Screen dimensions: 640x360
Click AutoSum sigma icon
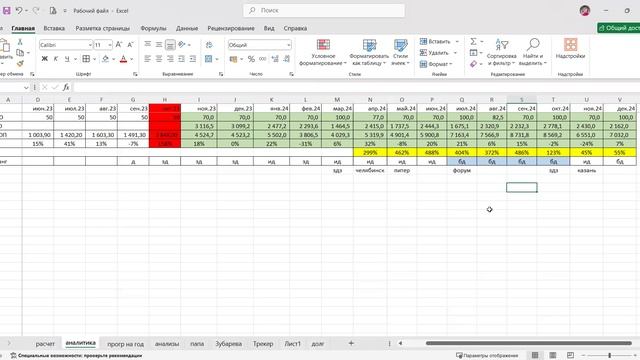point(473,41)
